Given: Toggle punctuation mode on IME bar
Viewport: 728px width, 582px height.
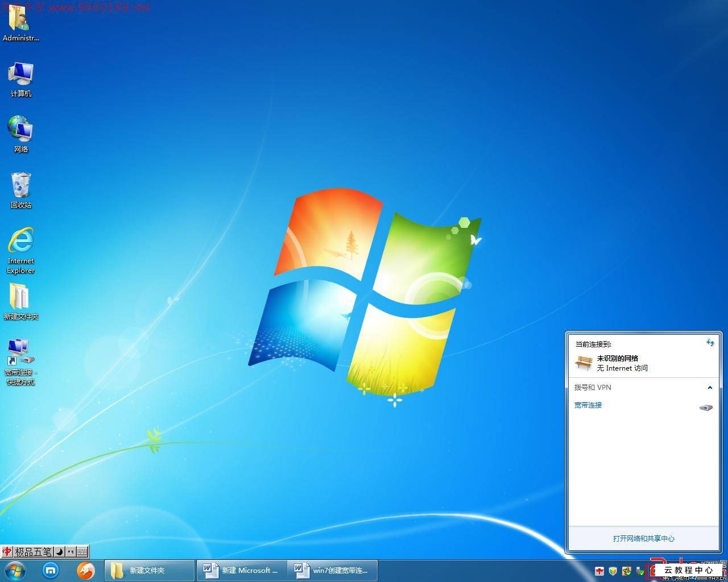Looking at the screenshot, I should 71,551.
